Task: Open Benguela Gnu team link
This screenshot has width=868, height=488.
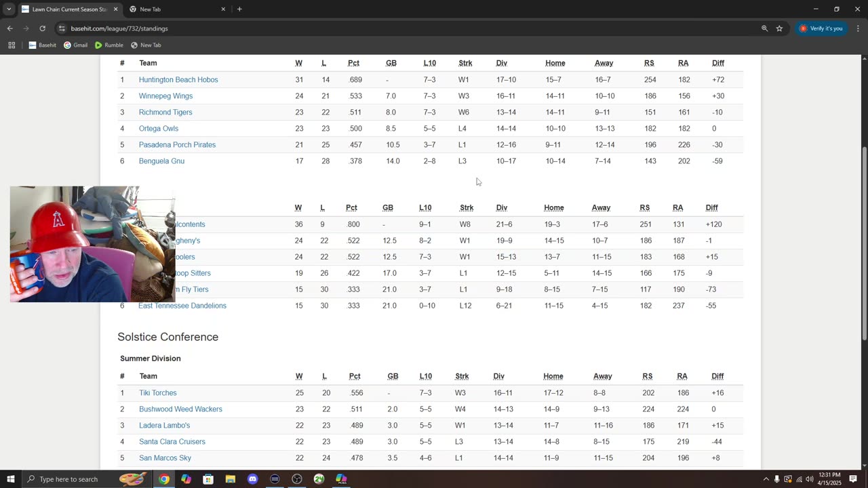Action: coord(161,161)
